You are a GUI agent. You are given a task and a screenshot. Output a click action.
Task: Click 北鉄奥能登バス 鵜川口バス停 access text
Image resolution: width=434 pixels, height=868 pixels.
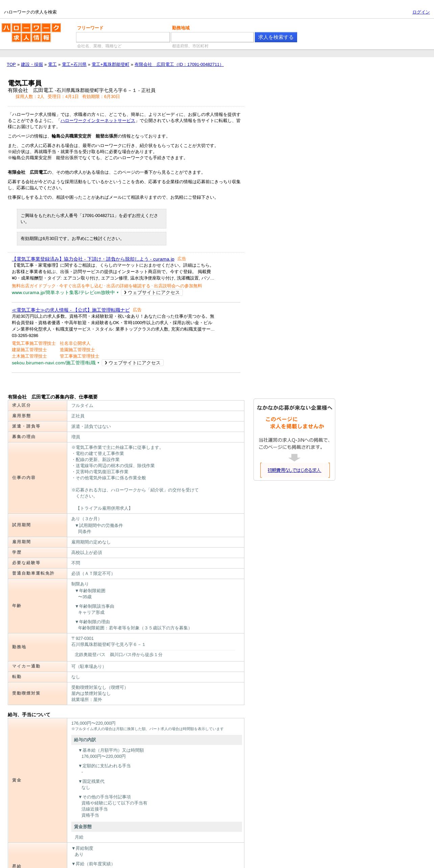pyautogui.click(x=118, y=655)
